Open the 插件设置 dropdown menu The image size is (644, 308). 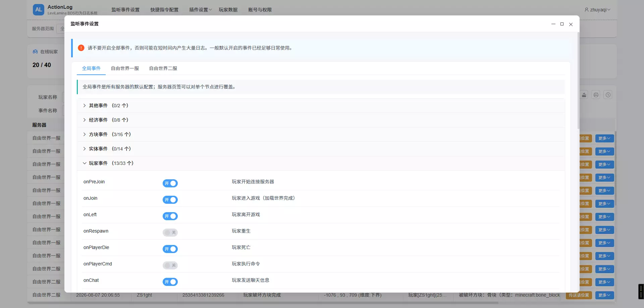(x=200, y=10)
